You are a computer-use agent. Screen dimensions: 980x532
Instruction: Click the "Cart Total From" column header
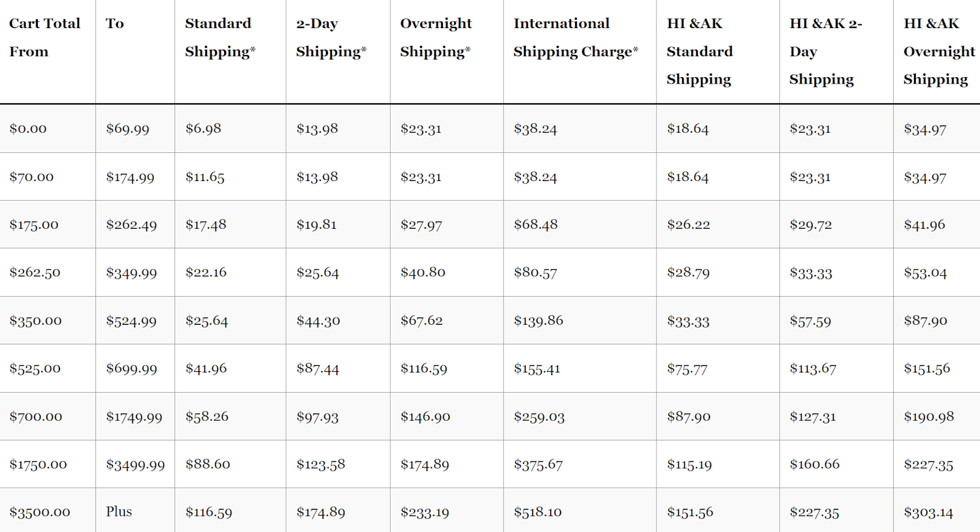[44, 37]
